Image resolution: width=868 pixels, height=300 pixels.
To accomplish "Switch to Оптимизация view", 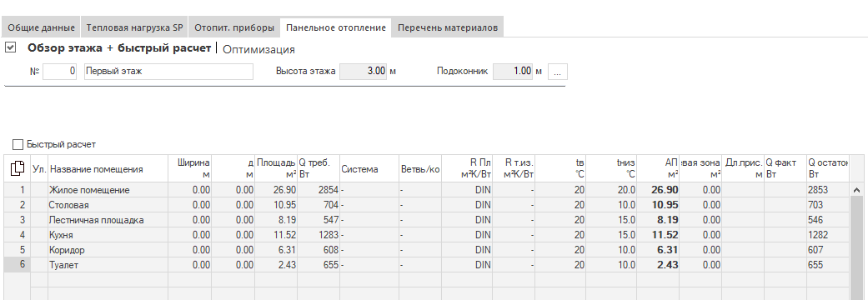I will (x=258, y=49).
